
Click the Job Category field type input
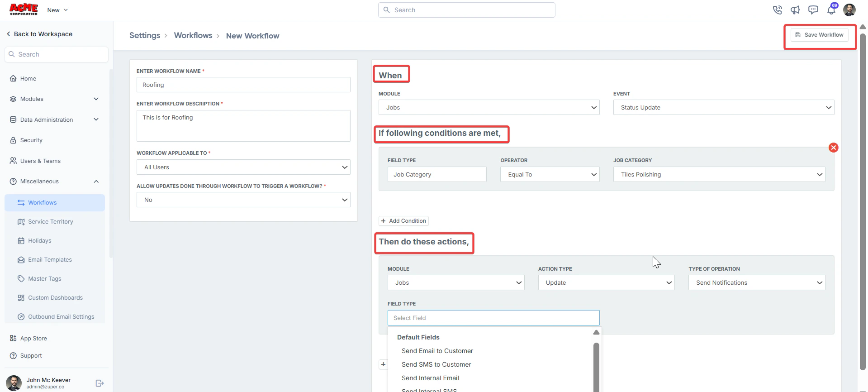[x=437, y=174]
